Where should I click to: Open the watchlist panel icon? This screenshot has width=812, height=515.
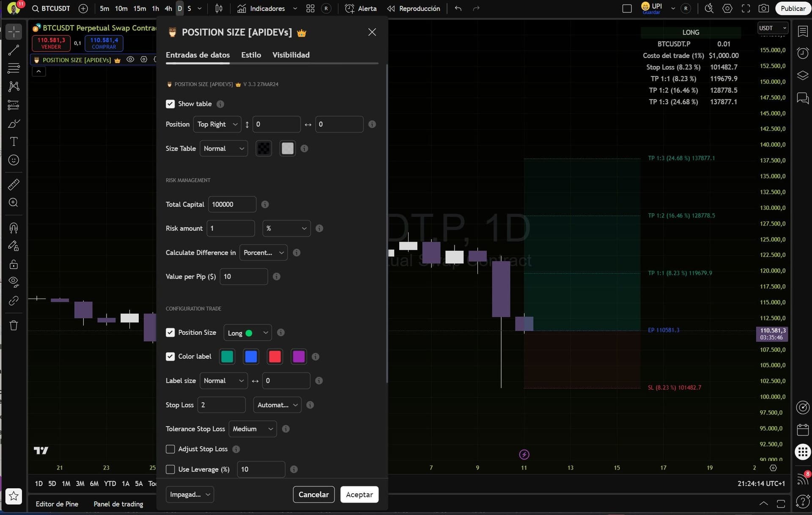point(802,31)
